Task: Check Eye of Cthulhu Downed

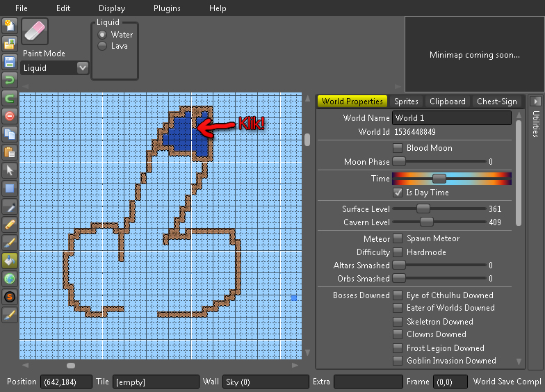Action: point(398,295)
